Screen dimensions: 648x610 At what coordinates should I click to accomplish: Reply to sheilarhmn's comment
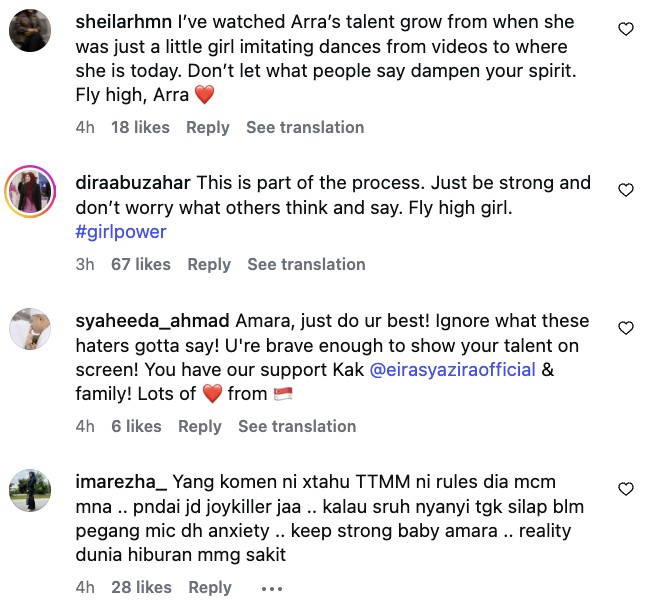click(x=208, y=127)
